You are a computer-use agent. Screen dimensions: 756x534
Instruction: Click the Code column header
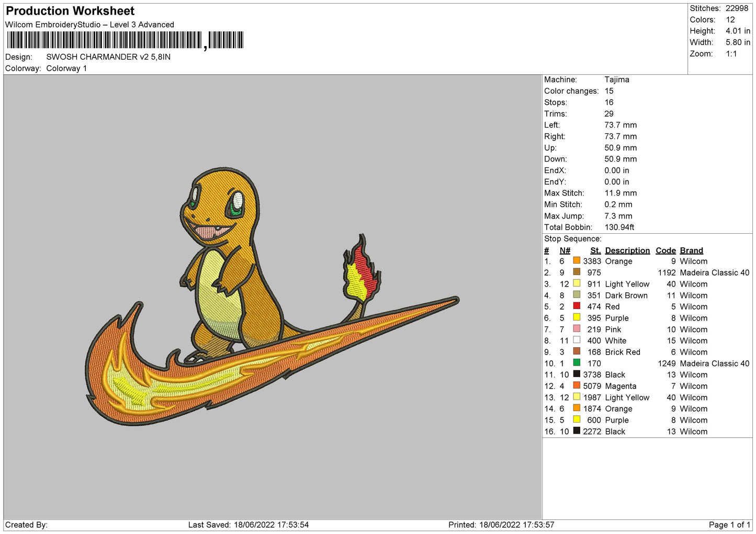pos(665,251)
